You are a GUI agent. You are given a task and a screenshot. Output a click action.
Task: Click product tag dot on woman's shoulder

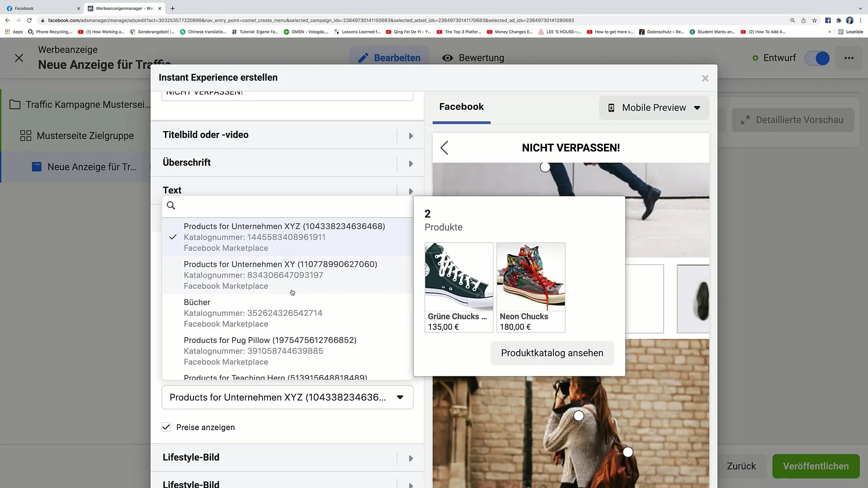[579, 416]
